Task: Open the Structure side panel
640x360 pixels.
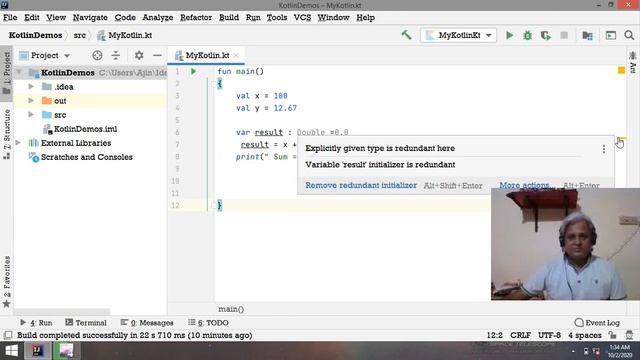Action: click(x=7, y=134)
